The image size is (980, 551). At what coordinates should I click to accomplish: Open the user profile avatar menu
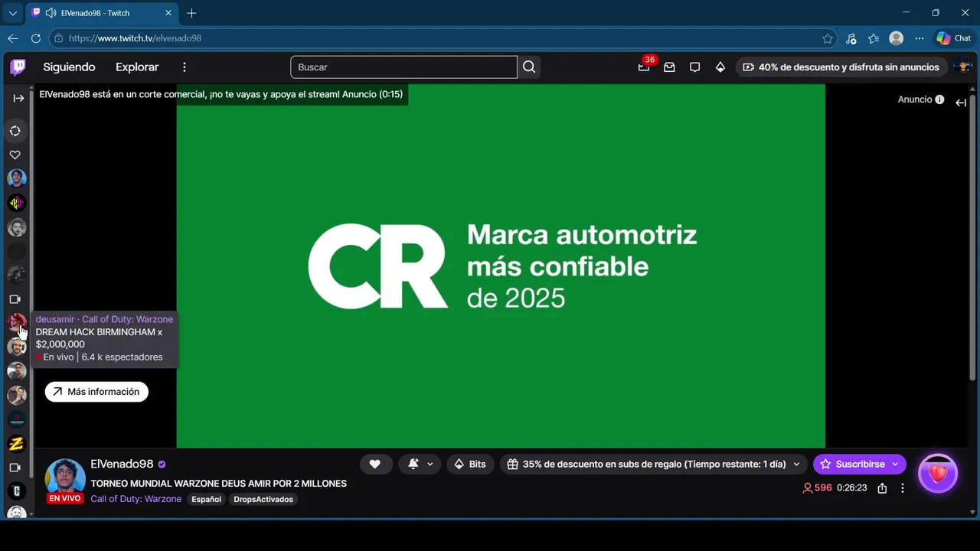tap(963, 67)
